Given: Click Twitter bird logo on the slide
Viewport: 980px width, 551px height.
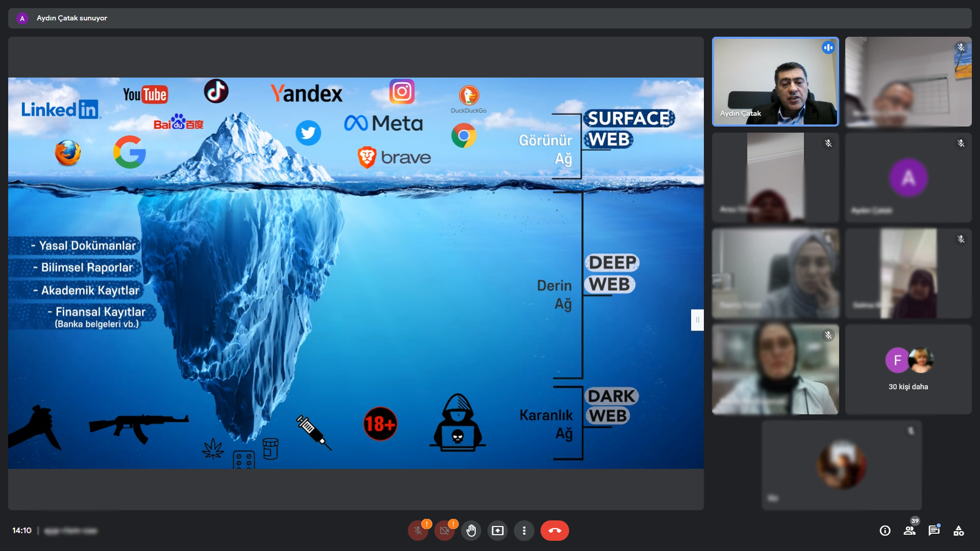Looking at the screenshot, I should (x=308, y=133).
